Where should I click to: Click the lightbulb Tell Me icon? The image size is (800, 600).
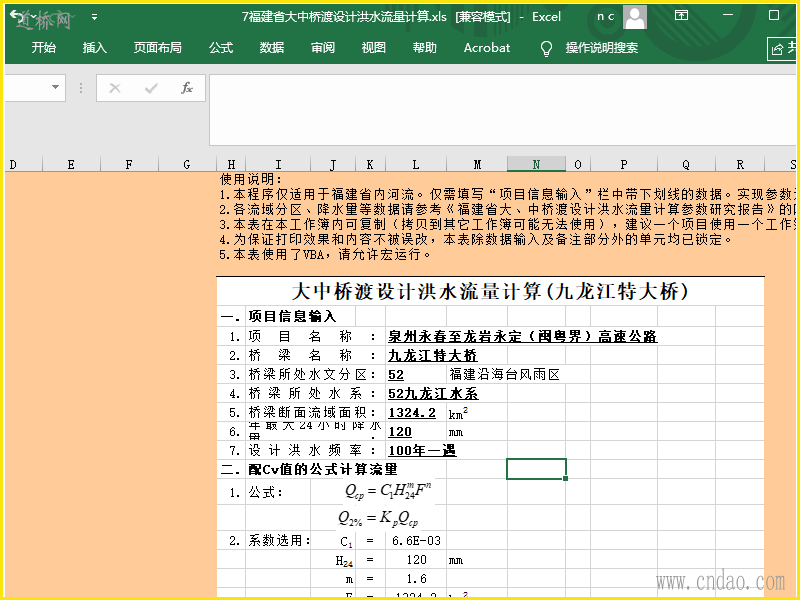(546, 48)
